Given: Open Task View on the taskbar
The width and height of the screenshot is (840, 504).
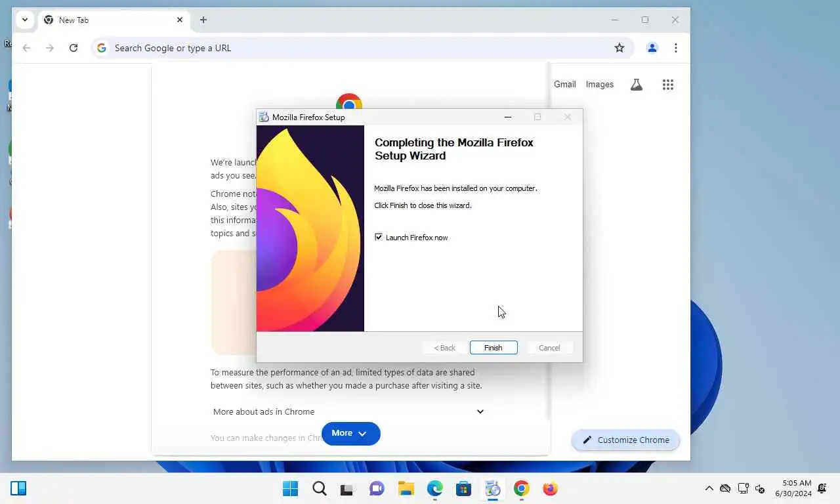Looking at the screenshot, I should [x=347, y=489].
